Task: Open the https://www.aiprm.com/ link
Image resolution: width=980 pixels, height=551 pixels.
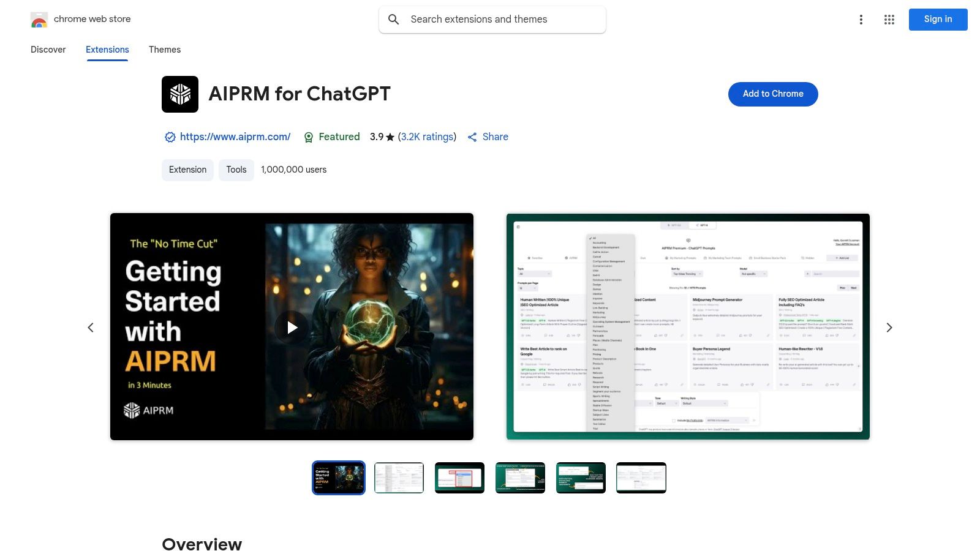Action: (x=235, y=137)
